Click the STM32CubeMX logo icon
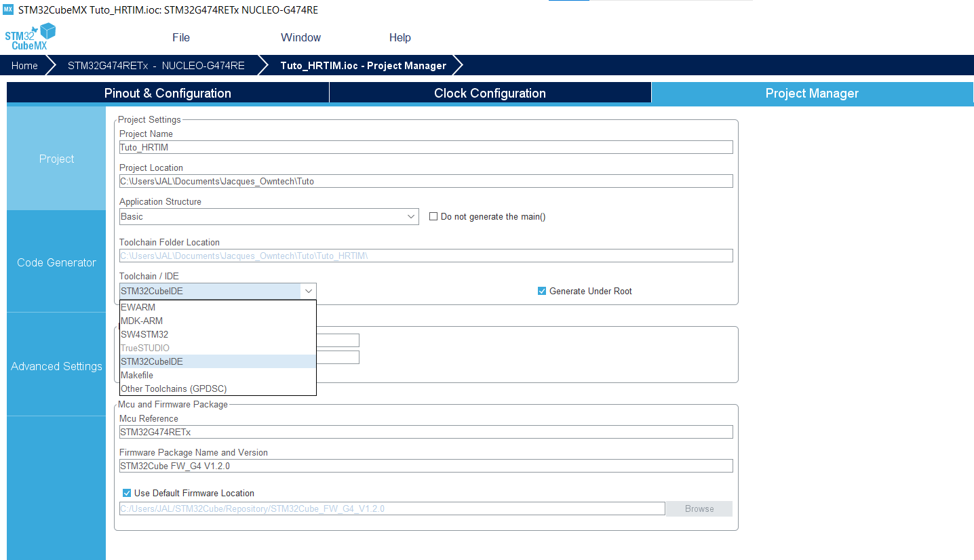The width and height of the screenshot is (974, 560). click(x=30, y=37)
